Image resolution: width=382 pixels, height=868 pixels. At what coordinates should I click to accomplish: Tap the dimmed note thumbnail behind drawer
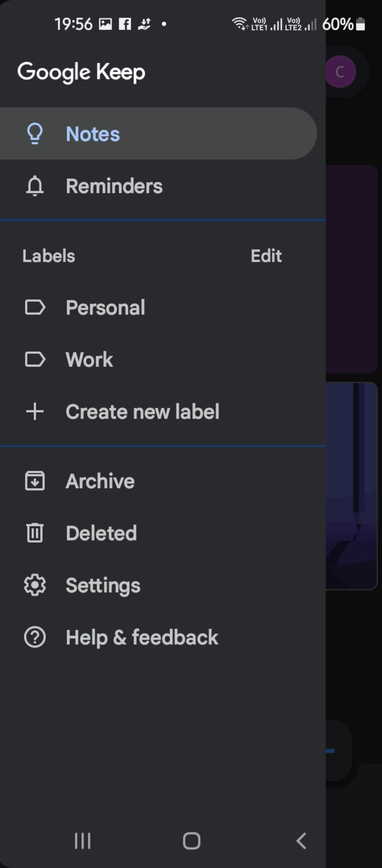pyautogui.click(x=351, y=486)
